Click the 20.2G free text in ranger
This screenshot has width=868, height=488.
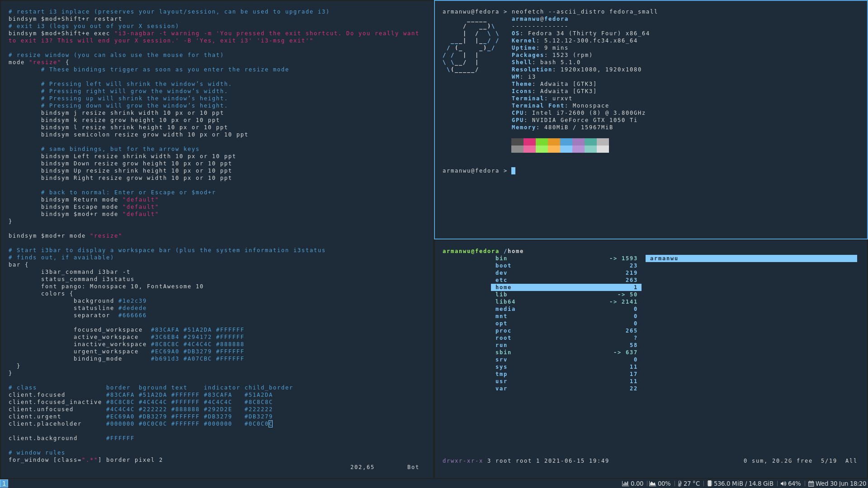point(792,461)
